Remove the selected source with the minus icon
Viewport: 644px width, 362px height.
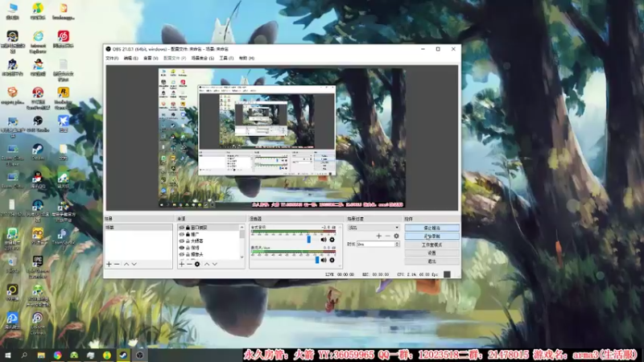(x=189, y=264)
